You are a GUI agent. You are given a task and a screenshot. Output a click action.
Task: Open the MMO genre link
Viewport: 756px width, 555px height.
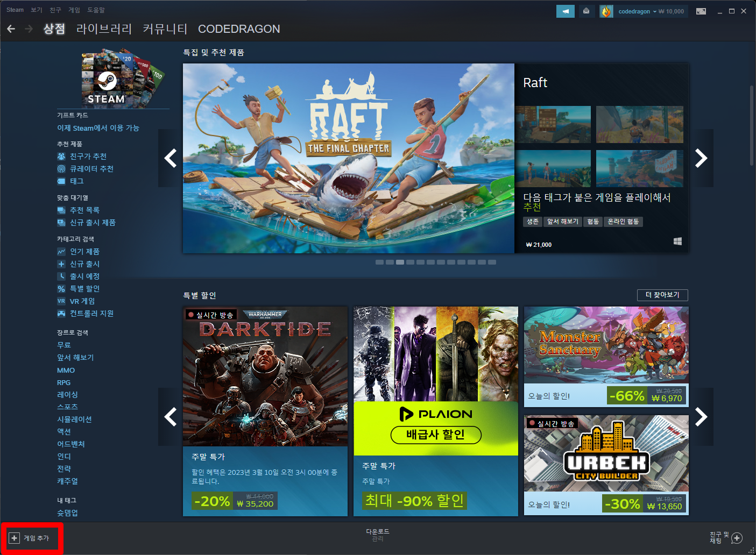pyautogui.click(x=66, y=370)
